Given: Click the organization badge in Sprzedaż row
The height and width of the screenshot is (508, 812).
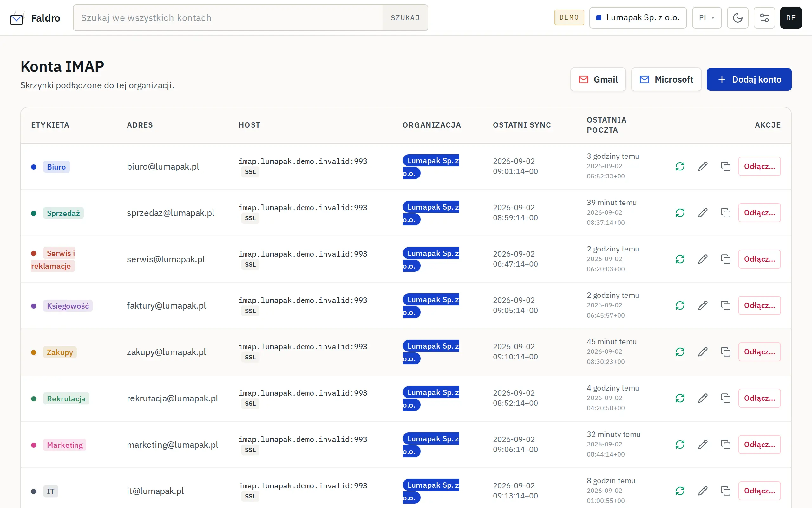Looking at the screenshot, I should pos(431,213).
